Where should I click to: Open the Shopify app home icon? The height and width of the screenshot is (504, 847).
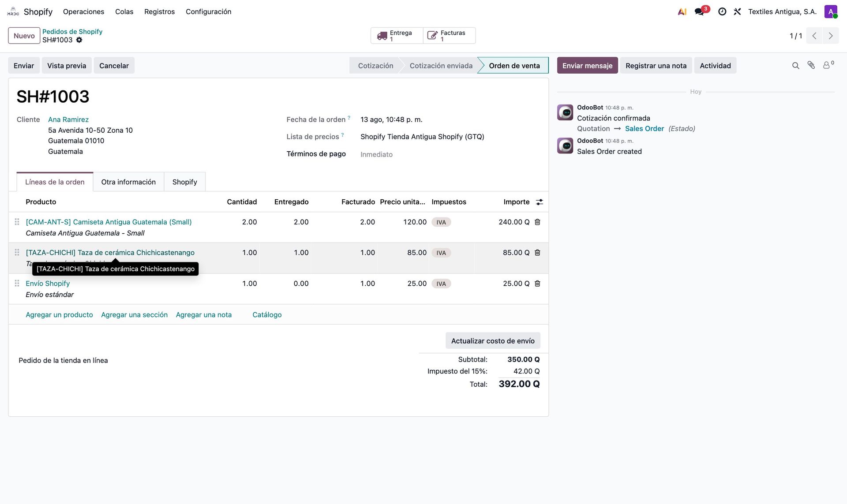[x=13, y=11]
